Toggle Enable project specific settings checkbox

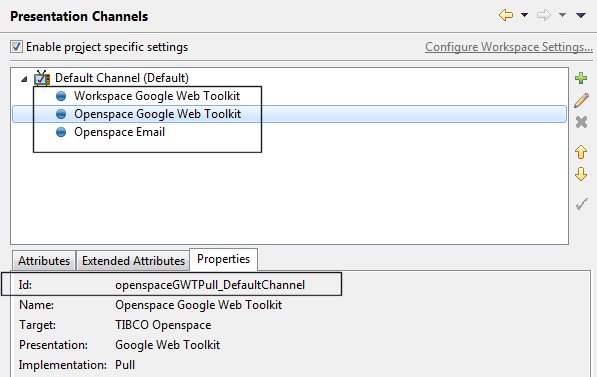[x=16, y=46]
